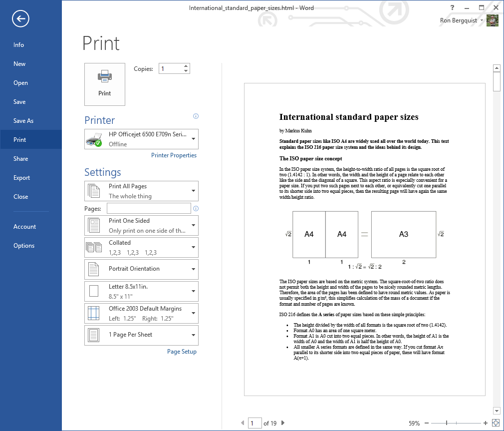
Task: Open the Printer Properties link
Action: 174,155
